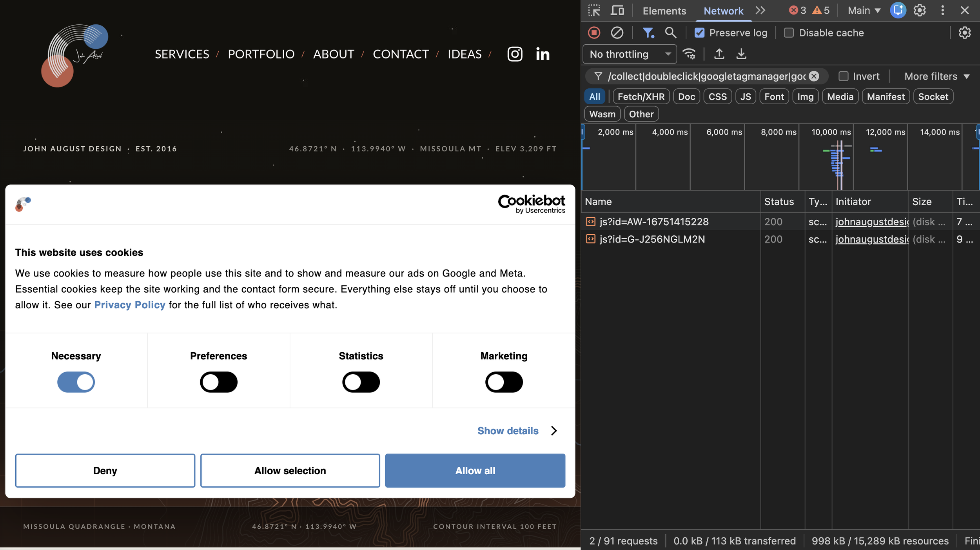The image size is (980, 550).
Task: Open initiator link for the G-J256NGLM2N request
Action: pyautogui.click(x=872, y=239)
